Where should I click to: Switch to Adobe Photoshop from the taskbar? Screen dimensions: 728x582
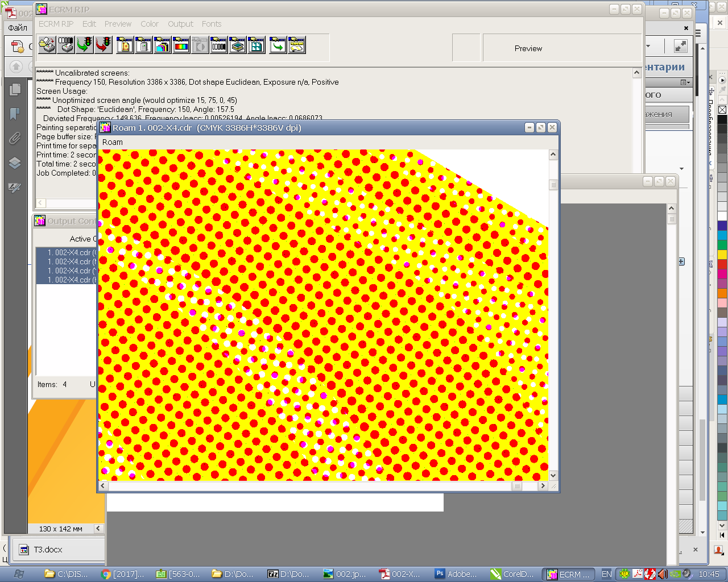click(457, 574)
